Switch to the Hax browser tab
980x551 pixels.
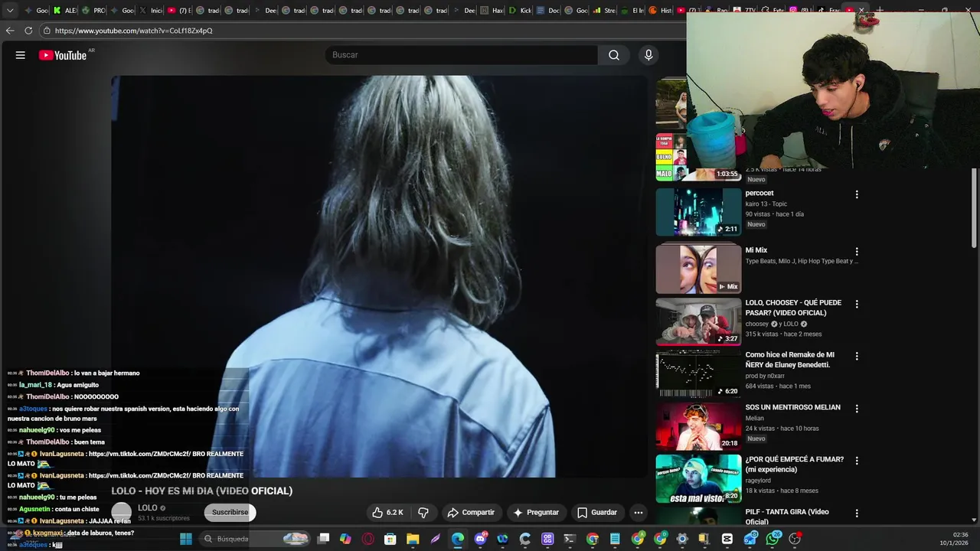tap(493, 11)
